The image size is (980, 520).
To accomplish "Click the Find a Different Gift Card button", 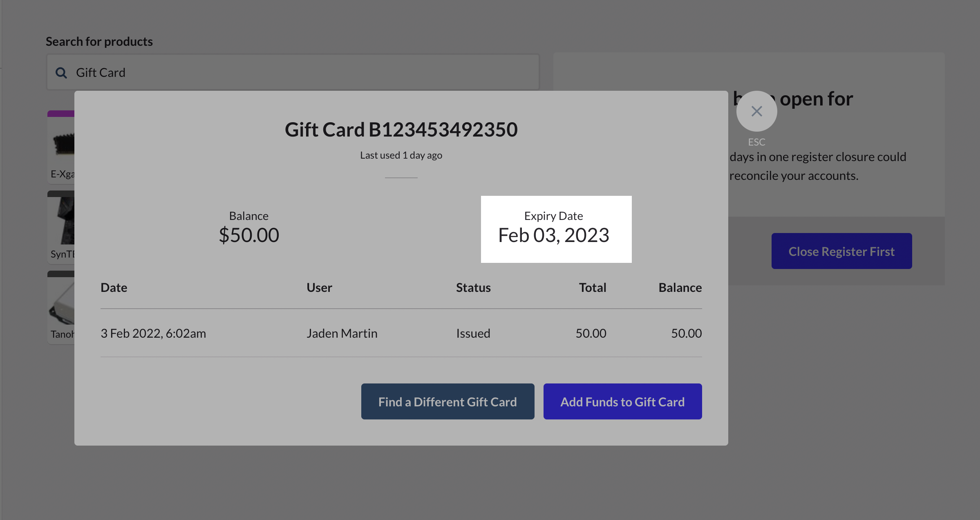I will (x=447, y=401).
